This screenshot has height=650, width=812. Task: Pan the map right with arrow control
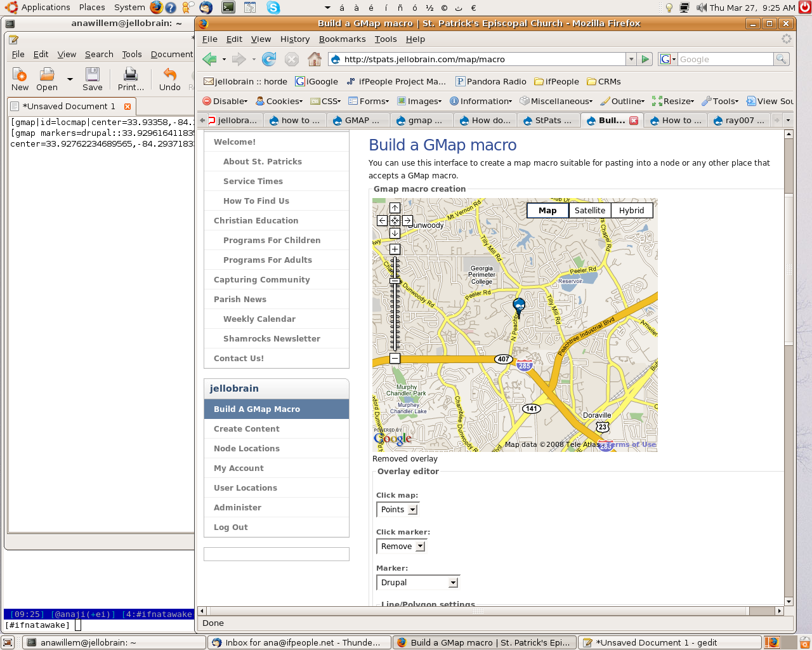(407, 220)
